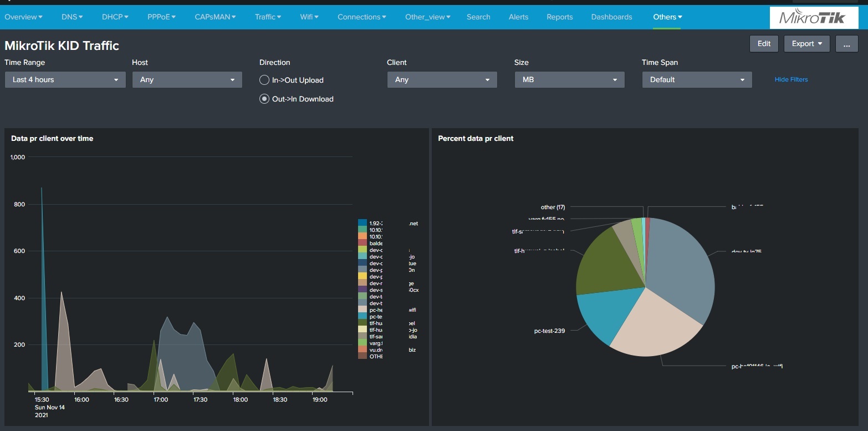868x431 pixels.
Task: Click the dev-r legend entry text
Action: (391, 283)
